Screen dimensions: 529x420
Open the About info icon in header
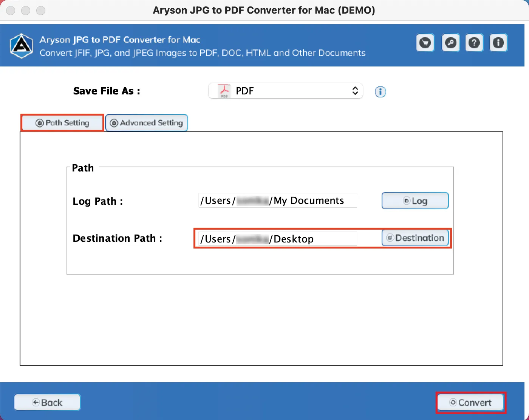[498, 43]
